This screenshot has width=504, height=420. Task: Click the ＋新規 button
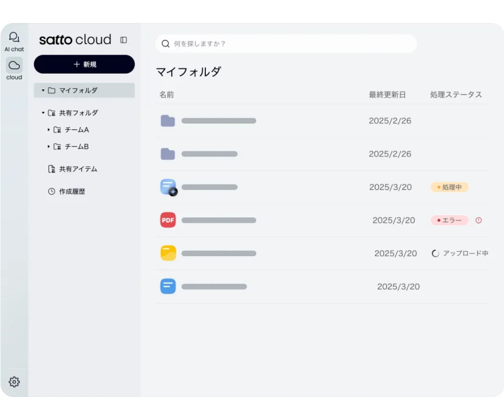[x=84, y=64]
